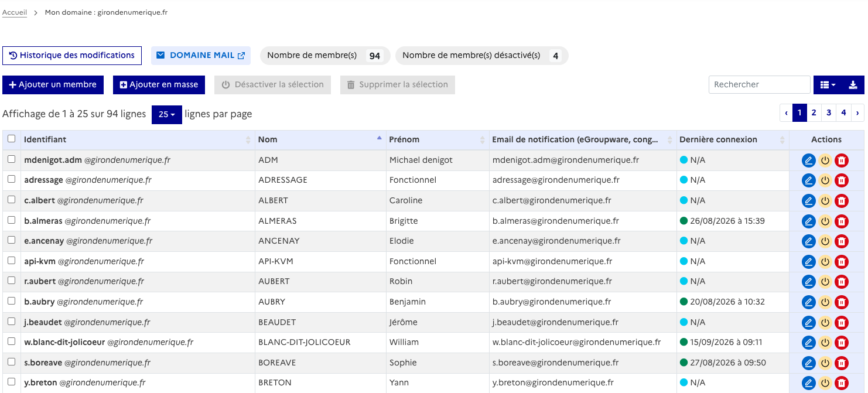868x393 pixels.
Task: Edit member r.aubert pencil icon
Action: click(809, 282)
